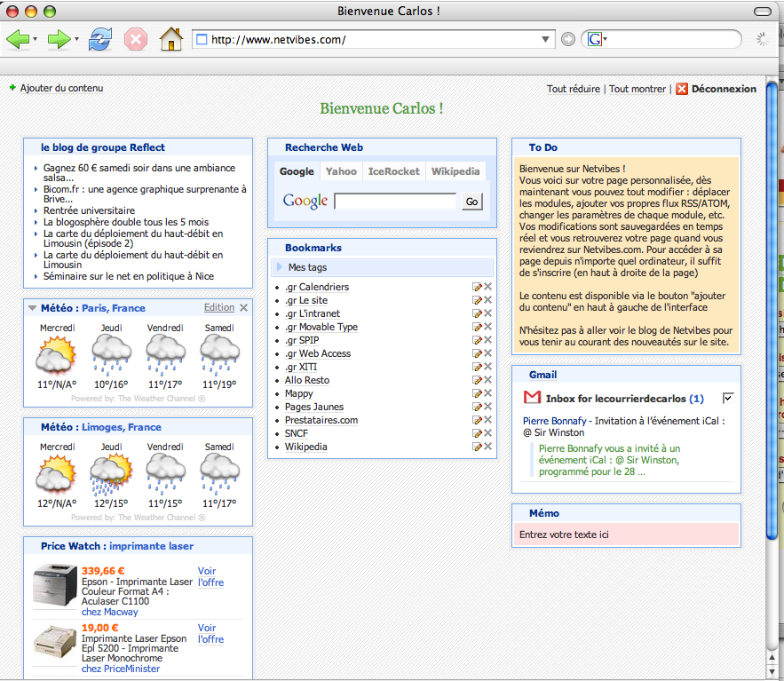The height and width of the screenshot is (681, 784).
Task: Edit the .gr SPIP bookmark
Action: coord(477,340)
